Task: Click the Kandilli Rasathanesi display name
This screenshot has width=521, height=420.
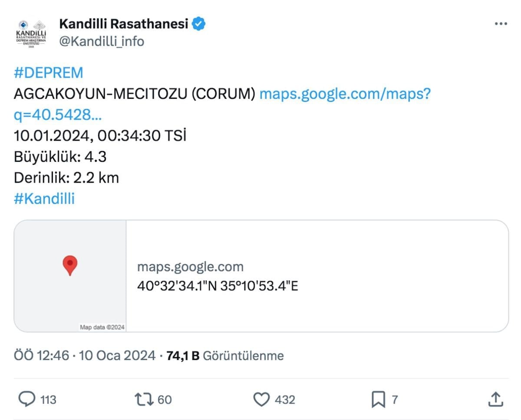Action: (x=123, y=24)
